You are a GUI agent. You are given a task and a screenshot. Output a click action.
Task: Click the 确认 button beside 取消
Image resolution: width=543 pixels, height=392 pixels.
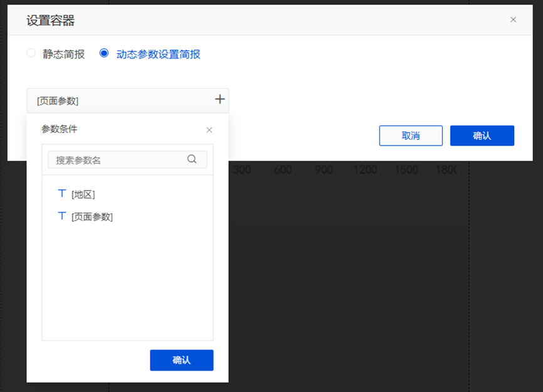click(x=482, y=135)
